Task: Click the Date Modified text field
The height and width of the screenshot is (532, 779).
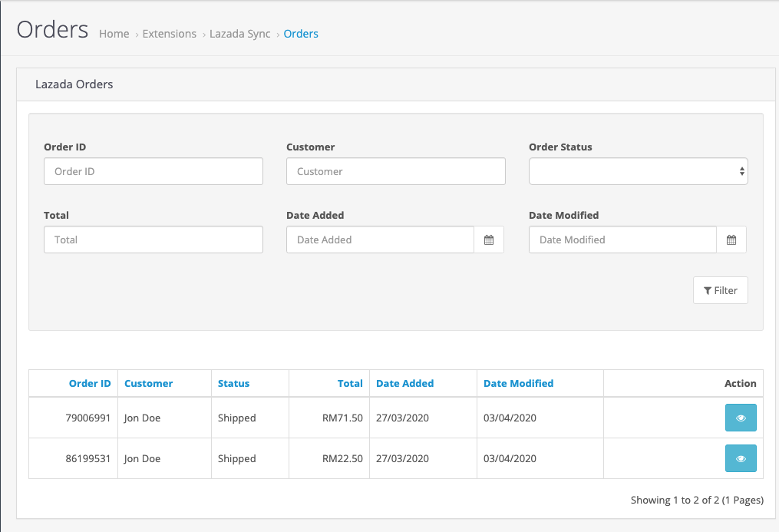Action: tap(622, 240)
